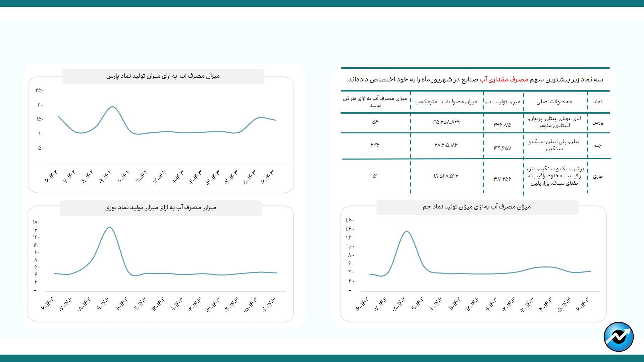Click the نوری chart title
The height and width of the screenshot is (362, 644).
[161, 207]
